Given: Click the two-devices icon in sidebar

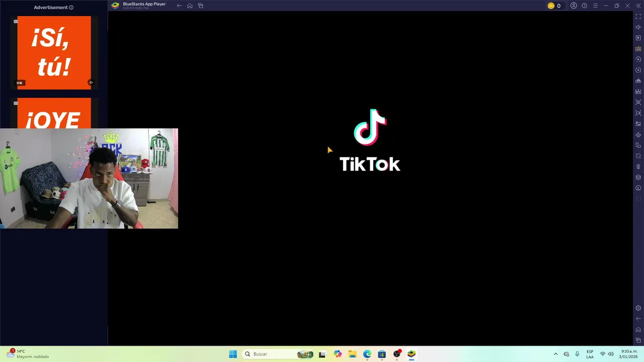Looking at the screenshot, I should click(x=638, y=145).
